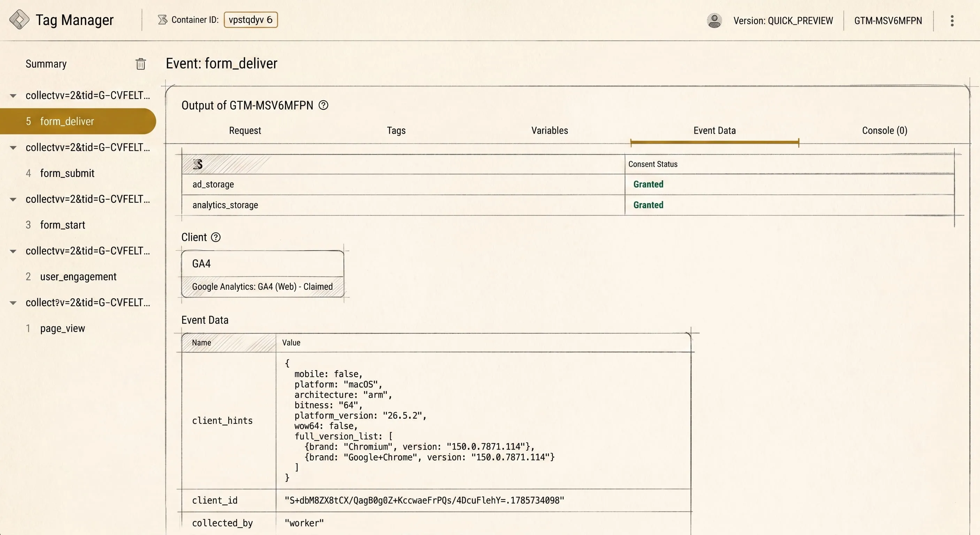
Task: Switch to the Tags tab
Action: (396, 130)
